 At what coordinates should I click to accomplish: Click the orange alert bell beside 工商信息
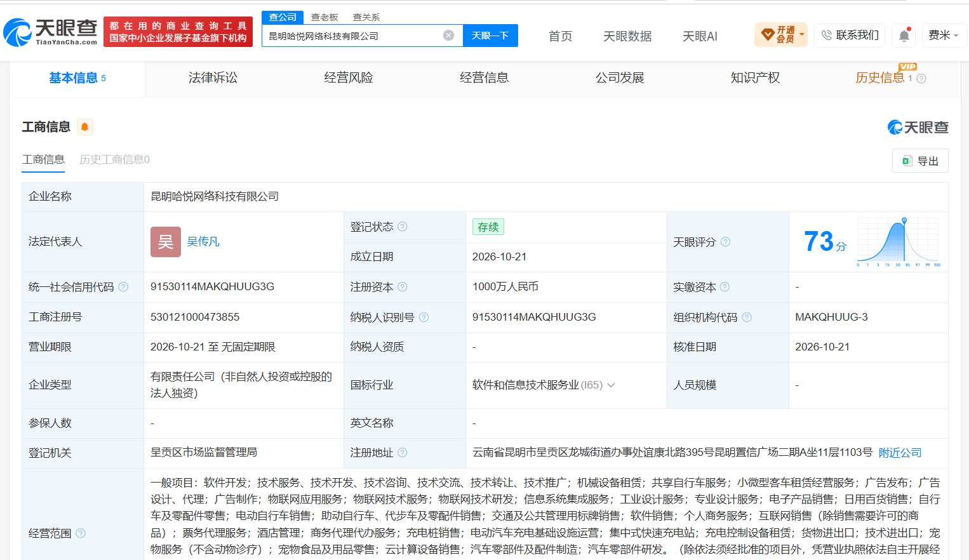click(x=85, y=127)
